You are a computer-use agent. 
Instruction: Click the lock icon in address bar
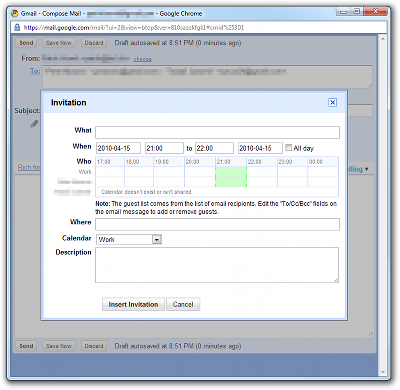(x=17, y=27)
